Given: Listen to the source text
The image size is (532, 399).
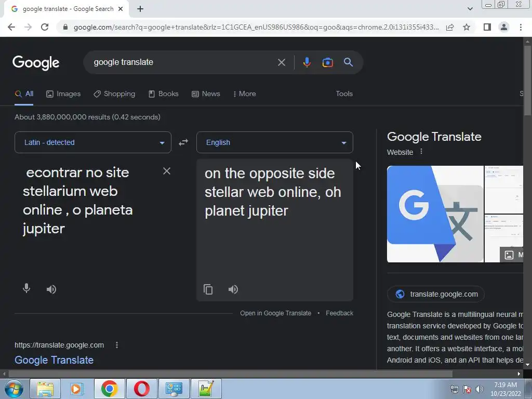Looking at the screenshot, I should [x=51, y=289].
